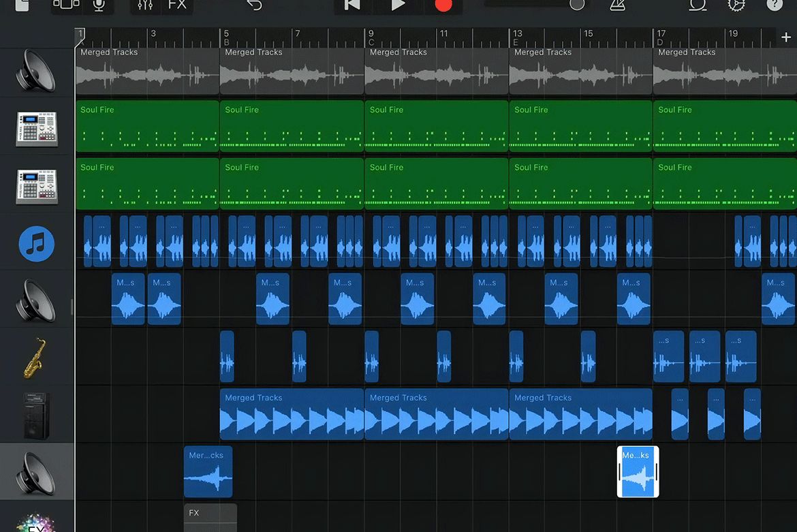The height and width of the screenshot is (532, 797).
Task: Tap the playhead at bar 1
Action: 80,37
